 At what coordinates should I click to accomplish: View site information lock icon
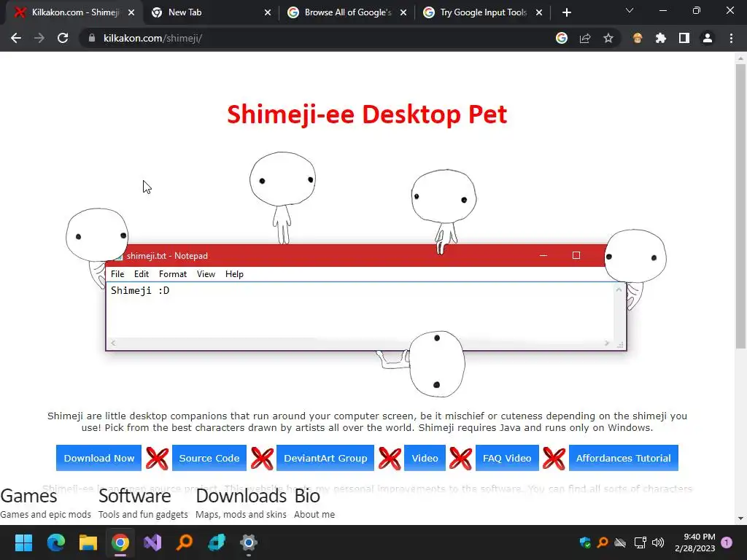(x=92, y=38)
